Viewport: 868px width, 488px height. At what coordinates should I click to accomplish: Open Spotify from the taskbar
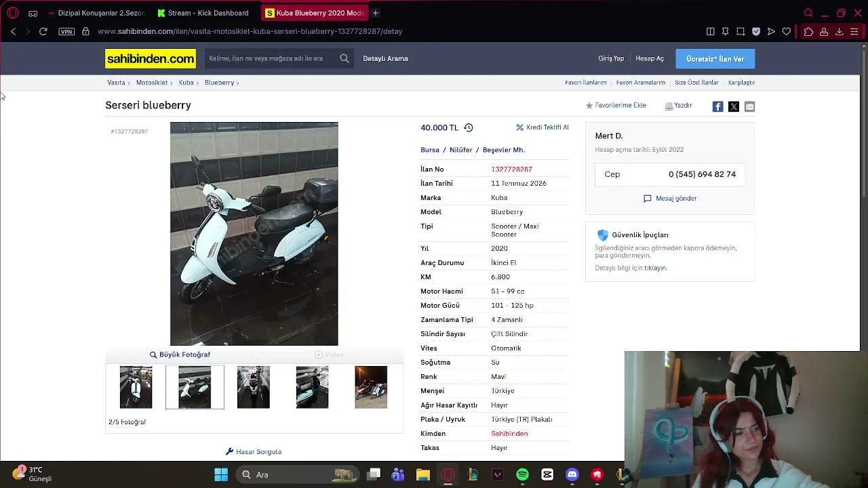522,474
